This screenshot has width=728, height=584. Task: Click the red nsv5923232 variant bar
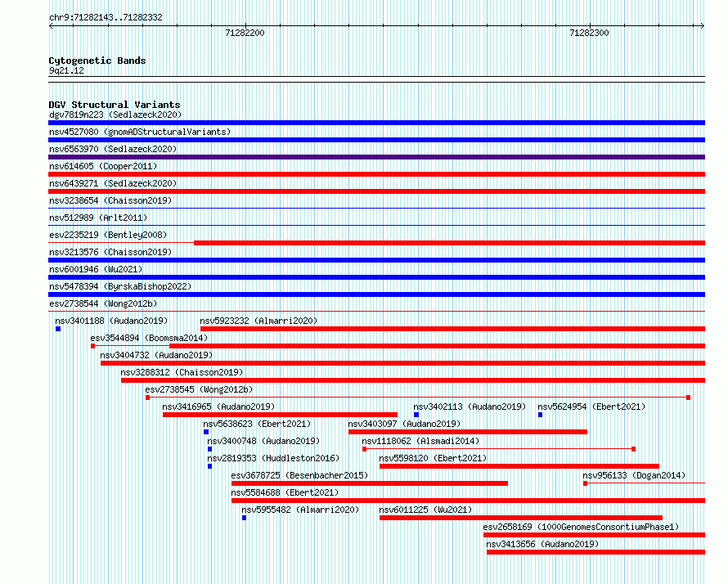[452, 329]
